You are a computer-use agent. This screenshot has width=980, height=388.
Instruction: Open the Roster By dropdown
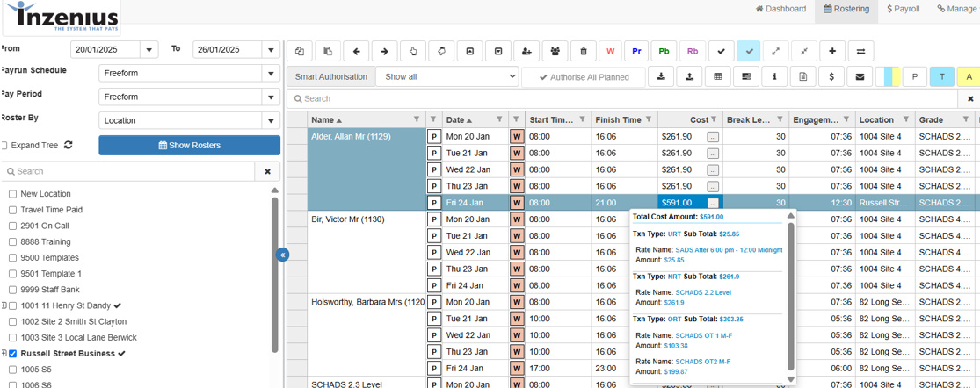pyautogui.click(x=271, y=120)
